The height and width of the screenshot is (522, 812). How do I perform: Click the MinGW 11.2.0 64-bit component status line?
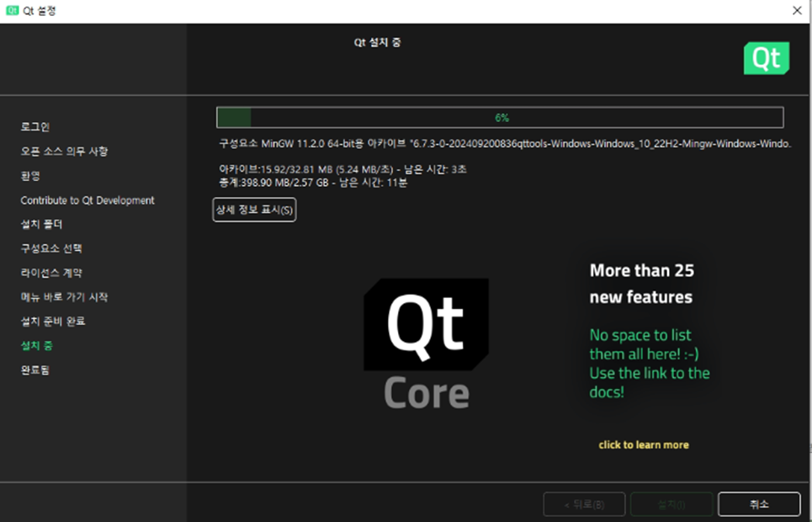point(505,144)
